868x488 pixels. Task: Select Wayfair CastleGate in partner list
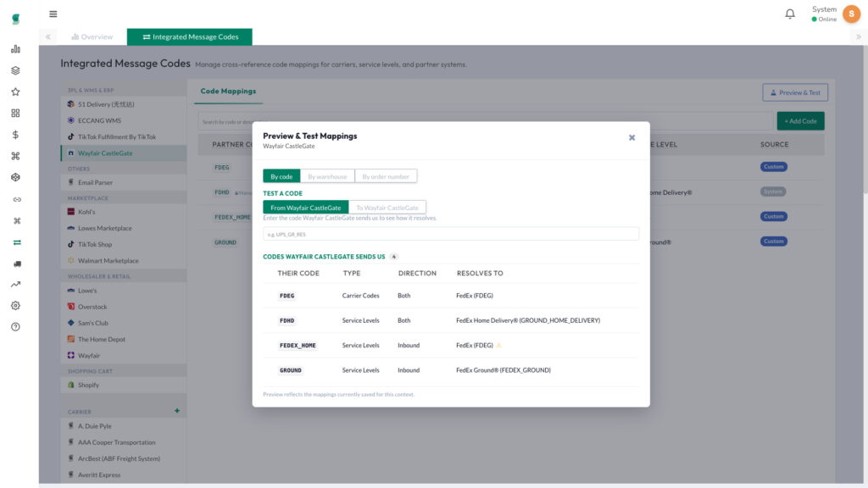click(124, 153)
